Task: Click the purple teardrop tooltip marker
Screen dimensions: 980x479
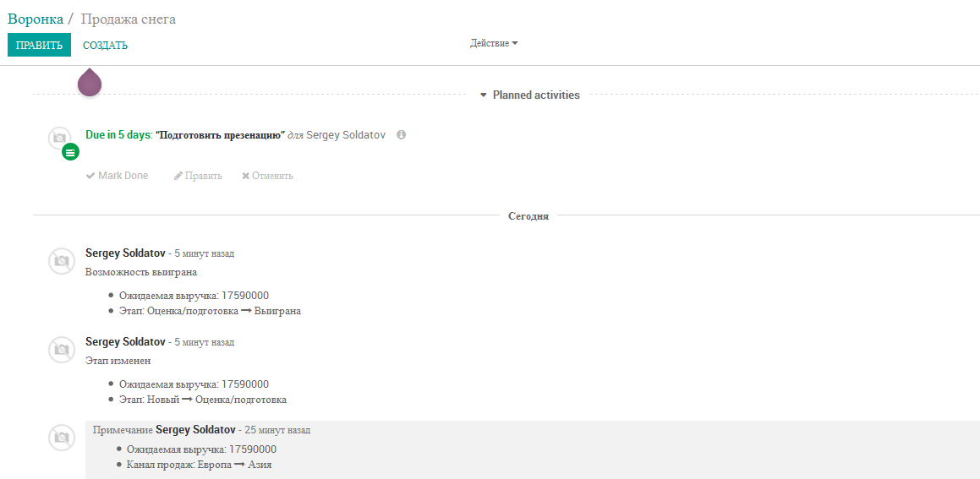Action: click(x=90, y=83)
